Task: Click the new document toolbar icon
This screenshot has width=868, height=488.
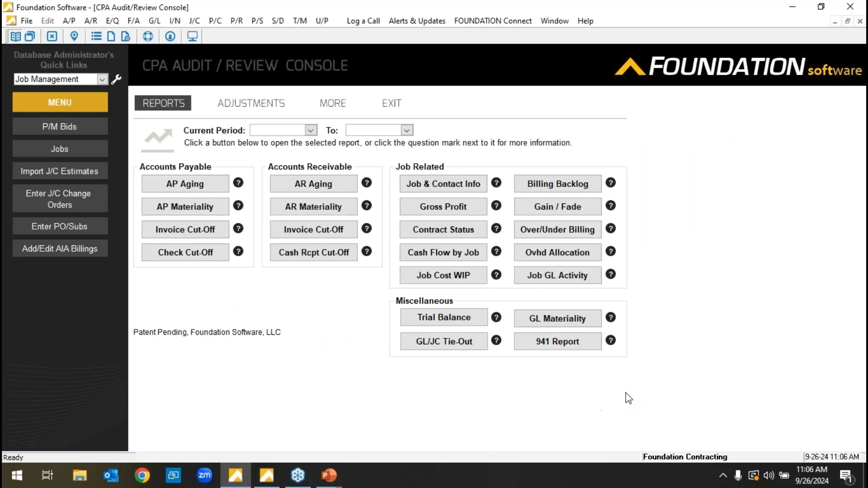Action: point(111,36)
